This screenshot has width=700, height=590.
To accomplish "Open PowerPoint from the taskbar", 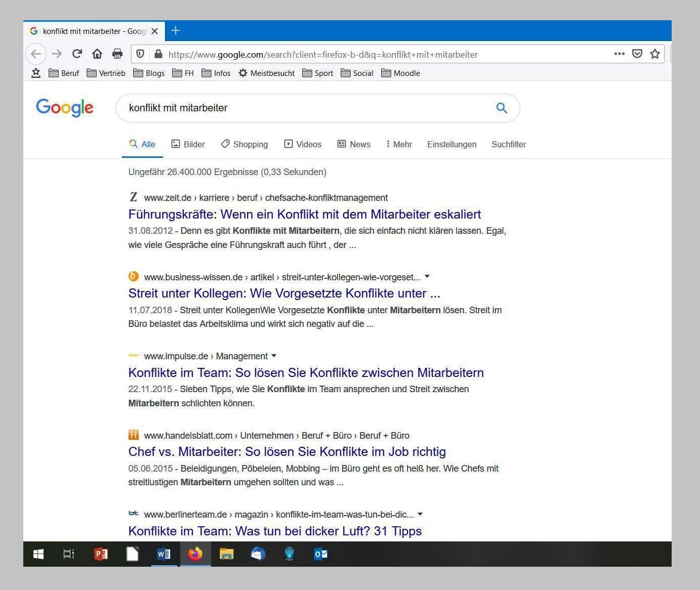I will pyautogui.click(x=101, y=554).
